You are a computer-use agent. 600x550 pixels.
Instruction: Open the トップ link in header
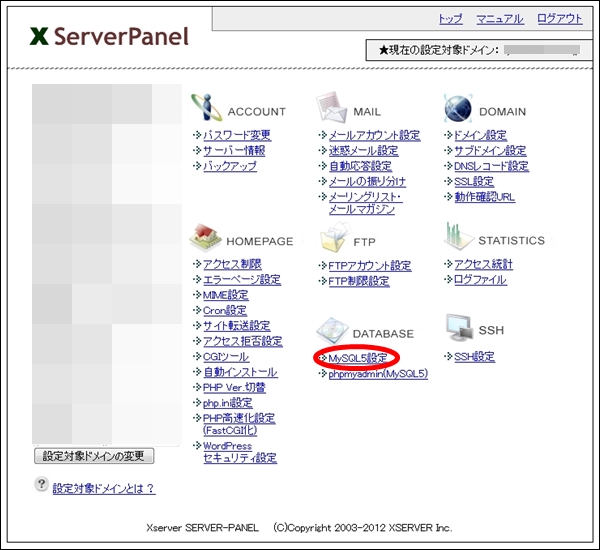pos(450,19)
